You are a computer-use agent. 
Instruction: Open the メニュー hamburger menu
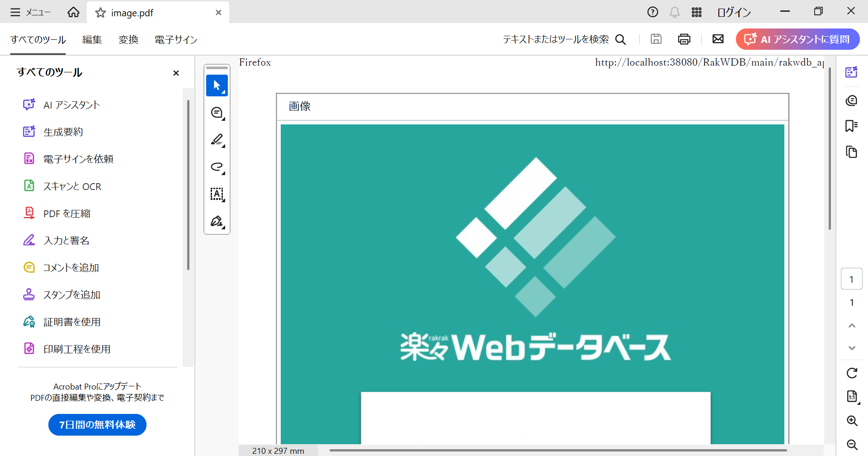pos(15,12)
